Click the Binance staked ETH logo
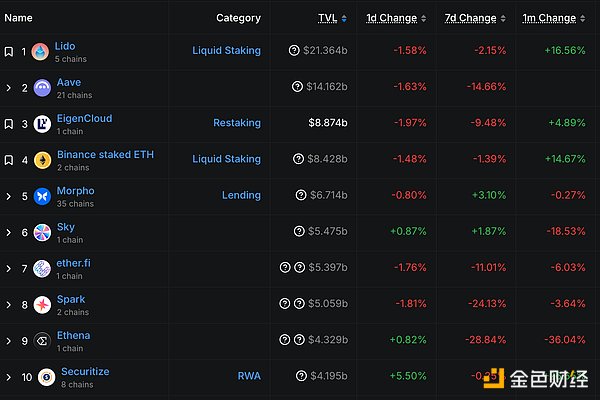Viewport: 600px width, 400px height. pyautogui.click(x=42, y=160)
